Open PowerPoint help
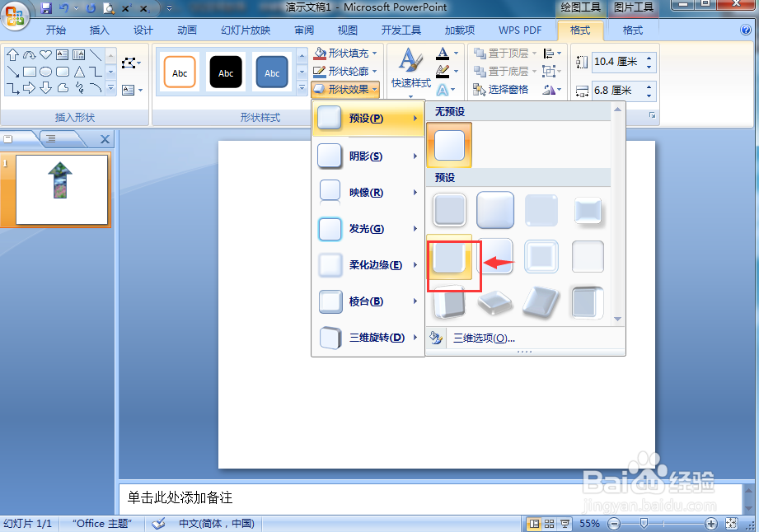 point(746,30)
